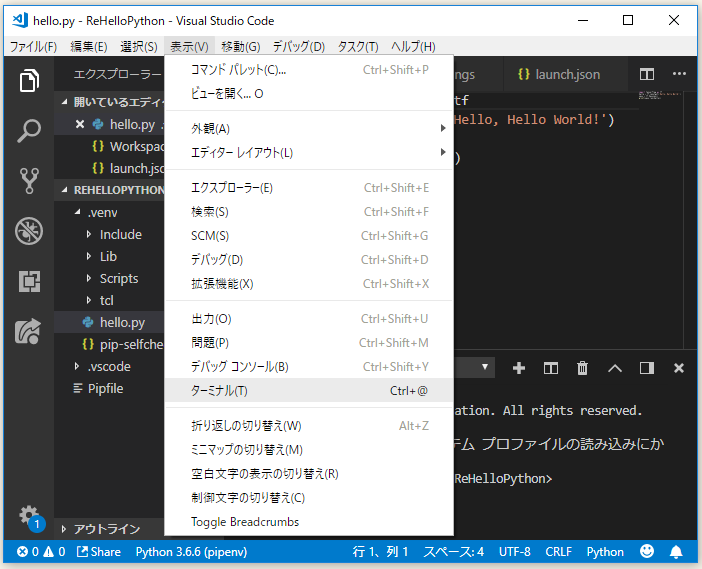Open the Manage gear icon
Image resolution: width=702 pixels, height=569 pixels.
pyautogui.click(x=30, y=518)
